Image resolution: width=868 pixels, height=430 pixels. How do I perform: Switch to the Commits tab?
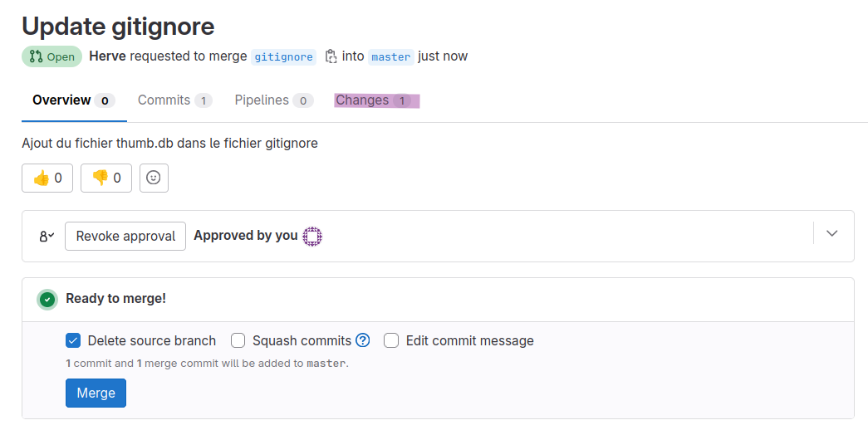(175, 100)
